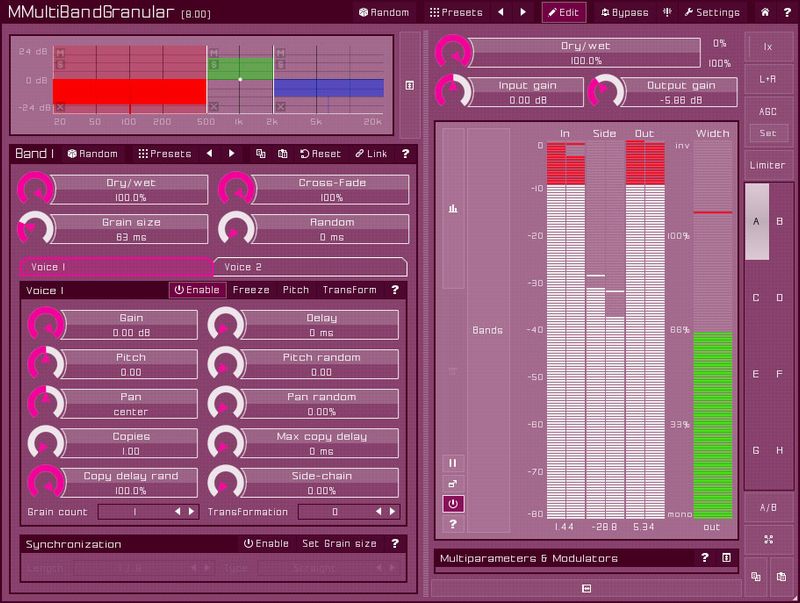This screenshot has height=603, width=800.
Task: Adjust the Output gain knob
Action: [x=606, y=92]
